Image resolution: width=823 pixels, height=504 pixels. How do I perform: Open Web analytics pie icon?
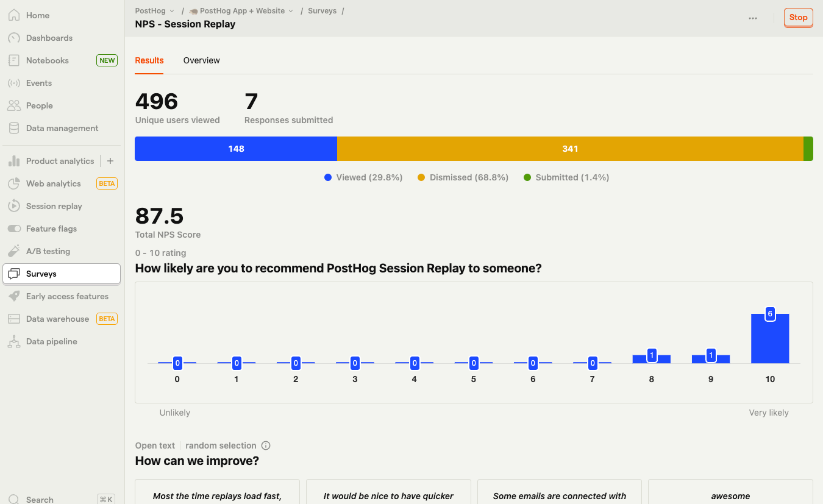pos(14,183)
